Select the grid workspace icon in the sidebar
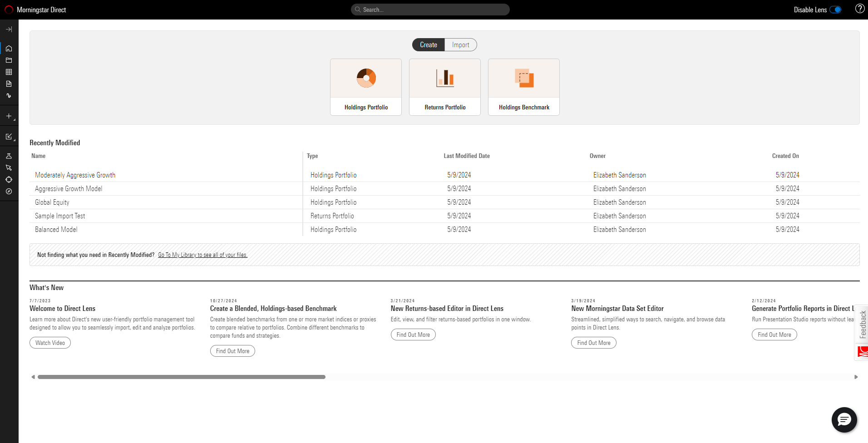This screenshot has width=868, height=443. (x=9, y=72)
